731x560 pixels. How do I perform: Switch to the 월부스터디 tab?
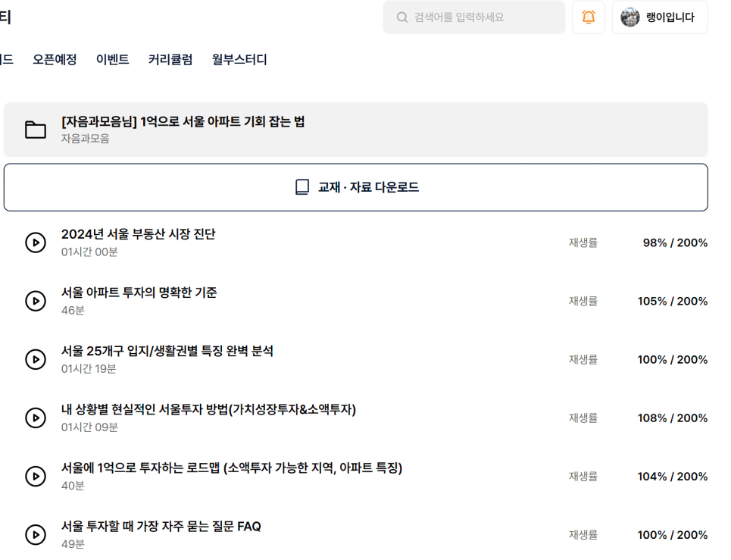click(x=239, y=60)
